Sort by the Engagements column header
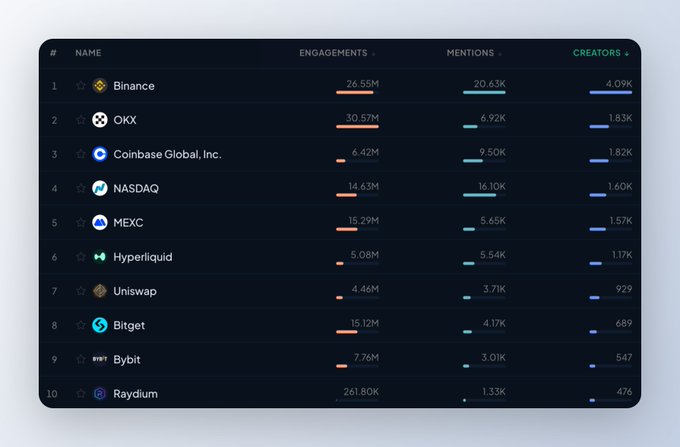The image size is (680, 447). (337, 53)
